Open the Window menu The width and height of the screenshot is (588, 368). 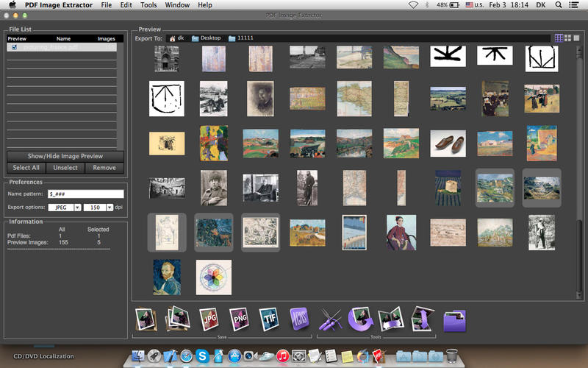tap(177, 5)
